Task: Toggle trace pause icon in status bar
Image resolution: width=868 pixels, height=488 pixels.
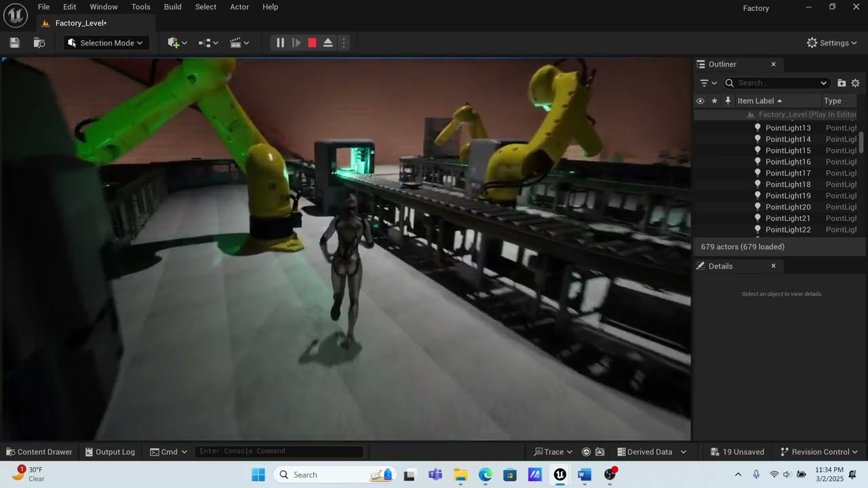Action: pos(587,452)
